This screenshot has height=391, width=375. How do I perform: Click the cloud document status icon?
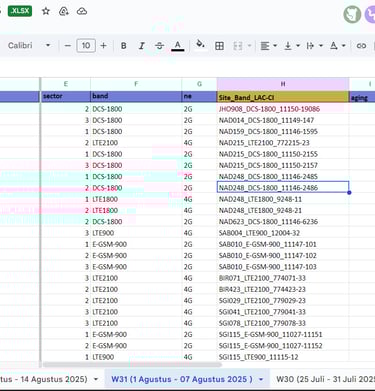pos(82,11)
